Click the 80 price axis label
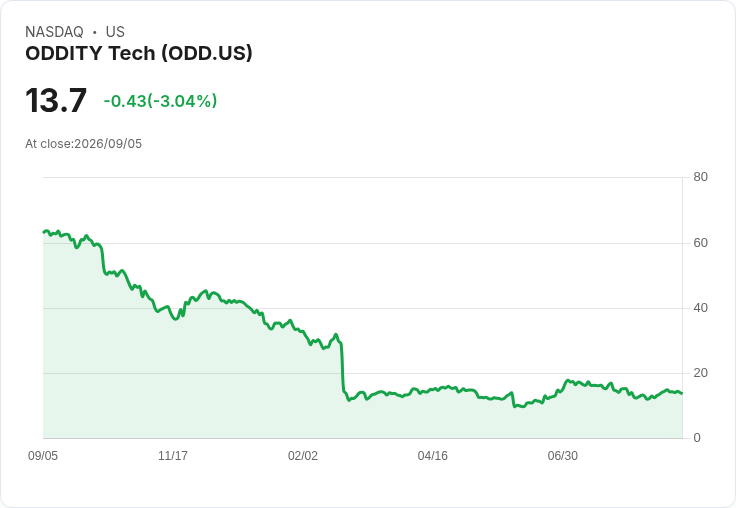Viewport: 736px width, 508px height. pyautogui.click(x=700, y=177)
